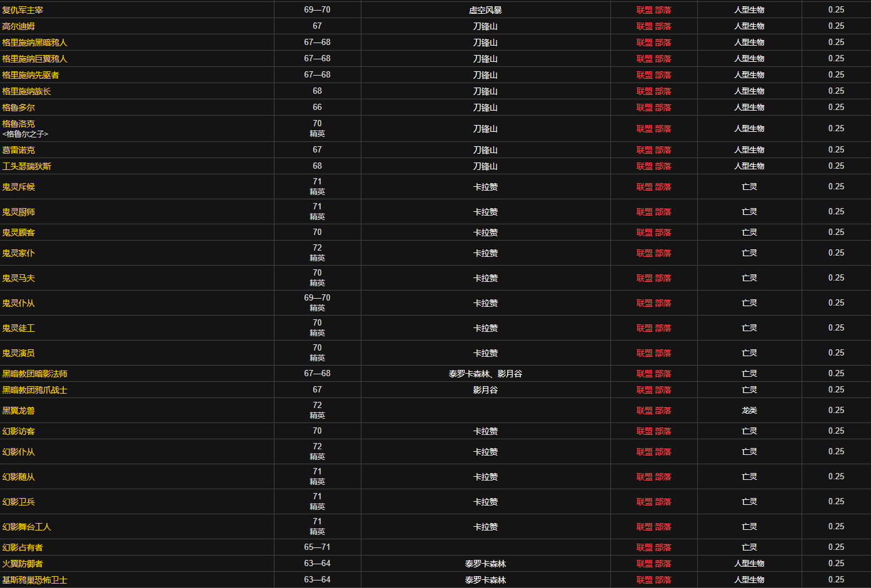Select the 鬼灵演员 link

(19, 353)
